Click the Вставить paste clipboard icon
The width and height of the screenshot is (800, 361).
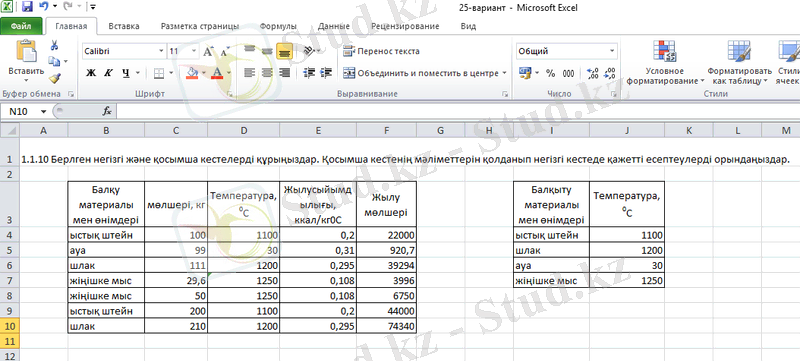(26, 51)
